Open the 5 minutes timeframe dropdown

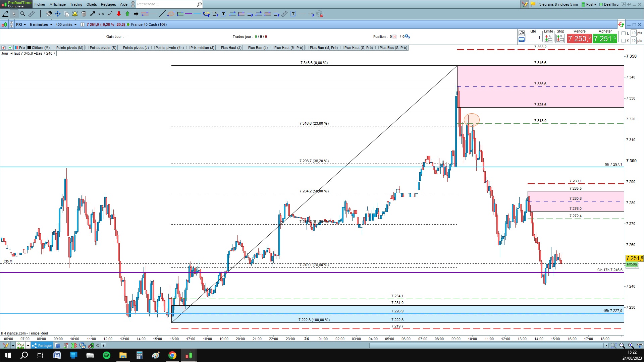pyautogui.click(x=41, y=24)
